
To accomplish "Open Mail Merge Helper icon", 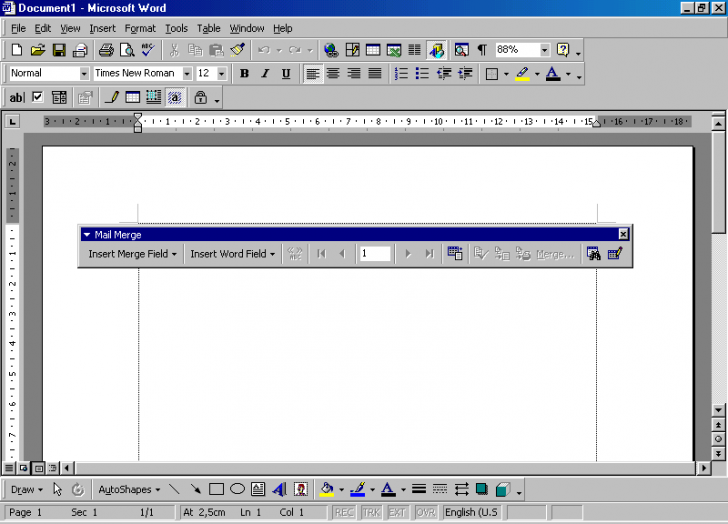I will tap(455, 254).
